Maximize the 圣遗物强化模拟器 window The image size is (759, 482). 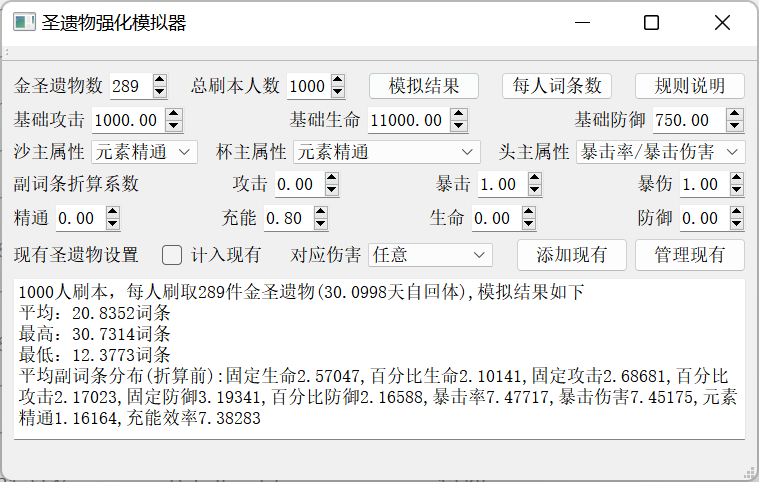(x=652, y=22)
